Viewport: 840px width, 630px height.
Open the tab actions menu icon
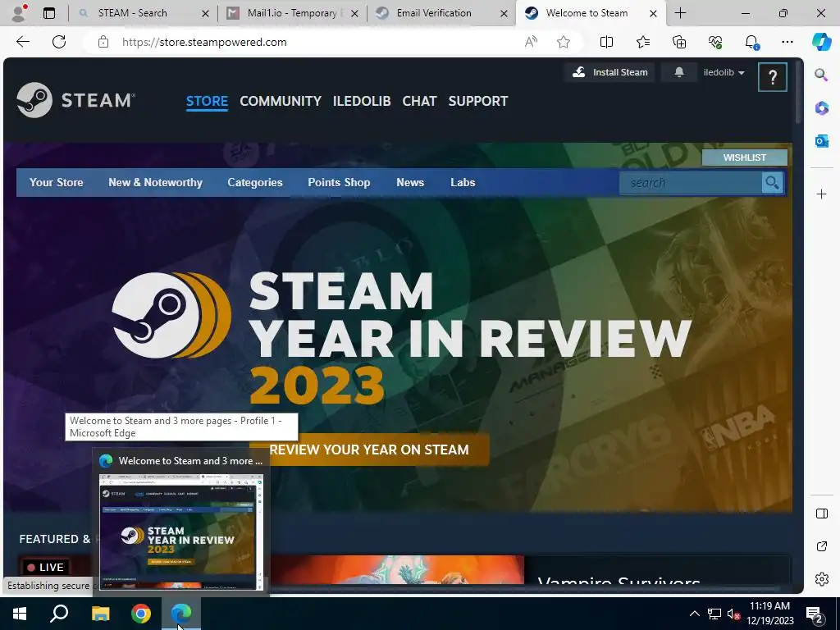tap(48, 13)
